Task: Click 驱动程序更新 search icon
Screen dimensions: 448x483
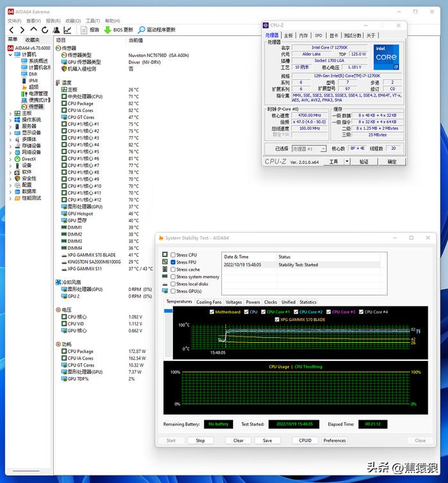Action: coord(141,30)
